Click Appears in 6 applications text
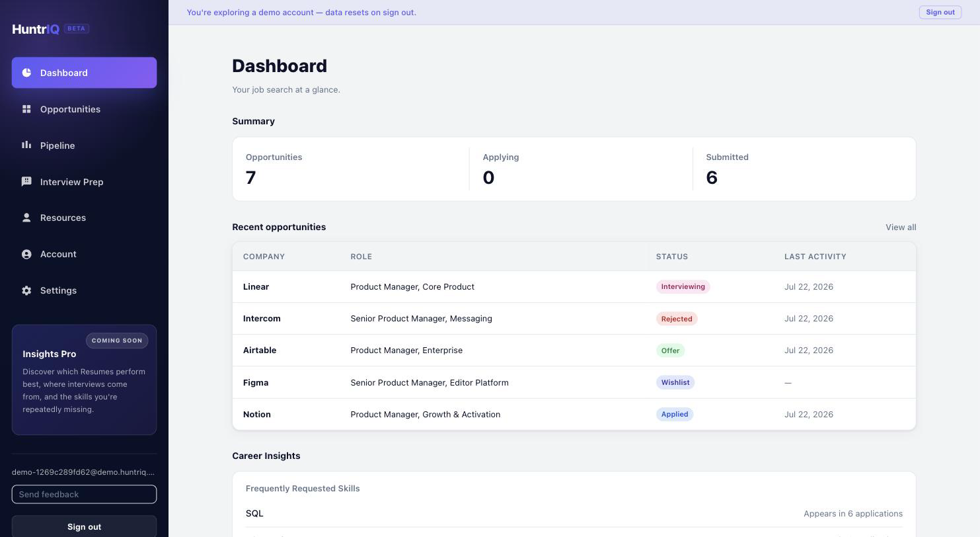Viewport: 980px width, 537px height. [x=853, y=513]
